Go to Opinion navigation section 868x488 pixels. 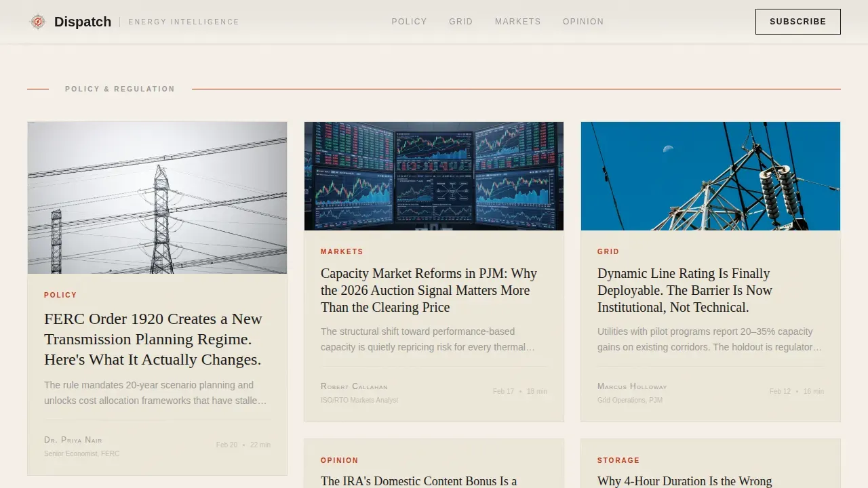[583, 22]
